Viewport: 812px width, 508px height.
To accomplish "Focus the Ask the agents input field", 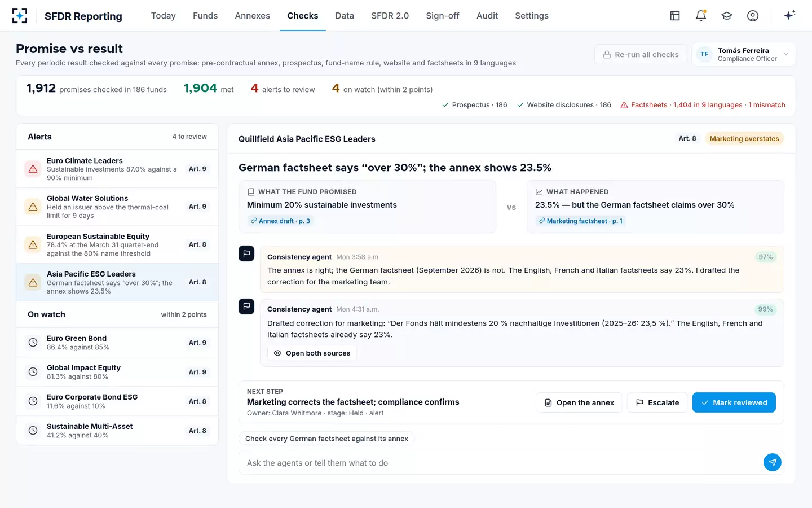I will pyautogui.click(x=501, y=463).
